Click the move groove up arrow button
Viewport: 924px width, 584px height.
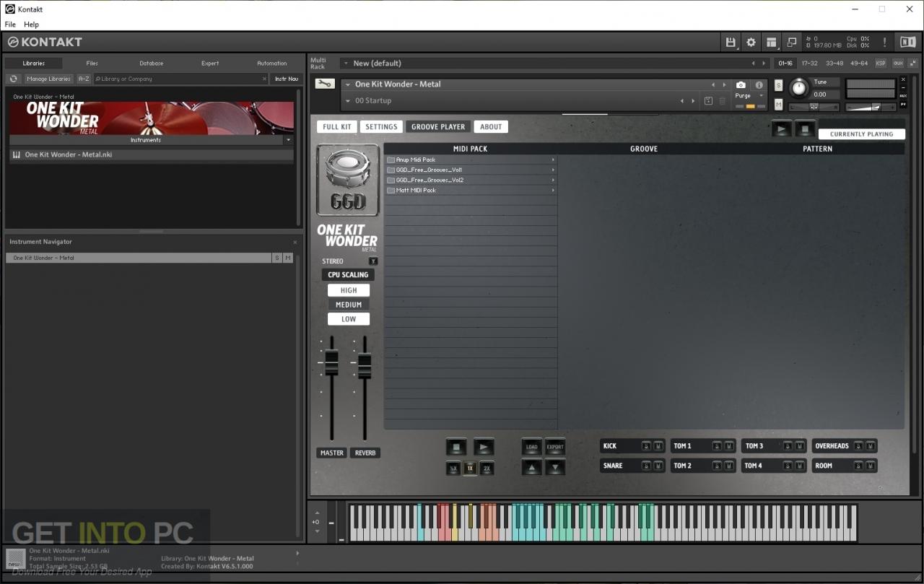coord(532,467)
